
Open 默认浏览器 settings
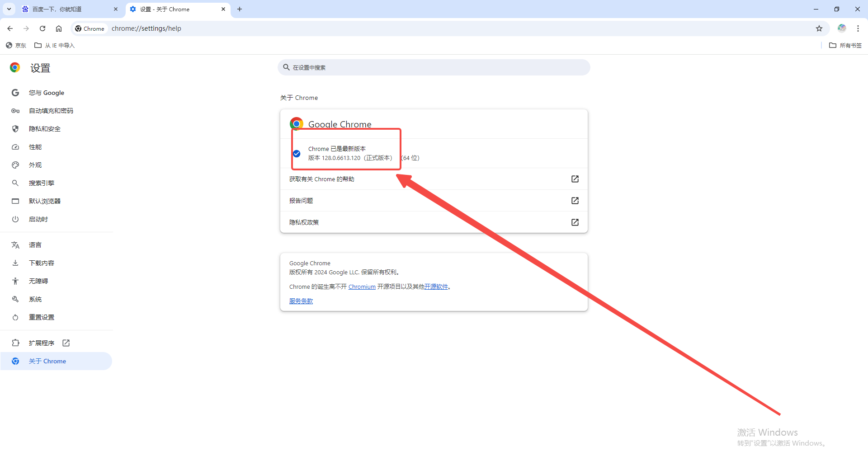[x=56, y=201]
